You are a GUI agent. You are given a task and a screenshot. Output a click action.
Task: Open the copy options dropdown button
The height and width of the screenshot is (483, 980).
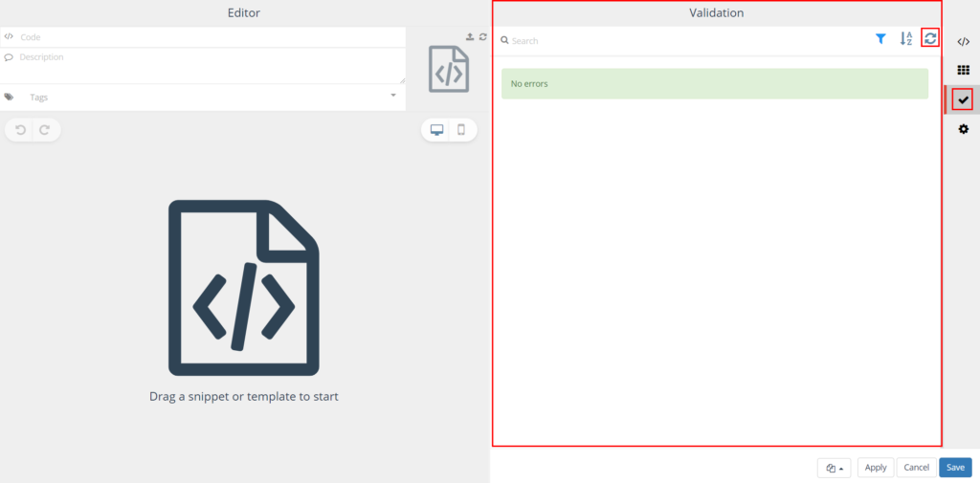(834, 468)
